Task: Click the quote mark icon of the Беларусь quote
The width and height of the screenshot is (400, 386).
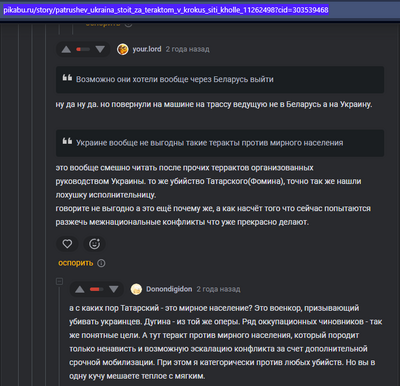Action: (x=67, y=78)
